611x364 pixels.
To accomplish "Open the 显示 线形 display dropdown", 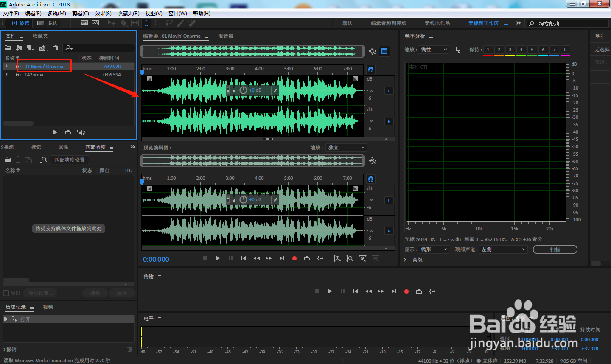I will (434, 249).
